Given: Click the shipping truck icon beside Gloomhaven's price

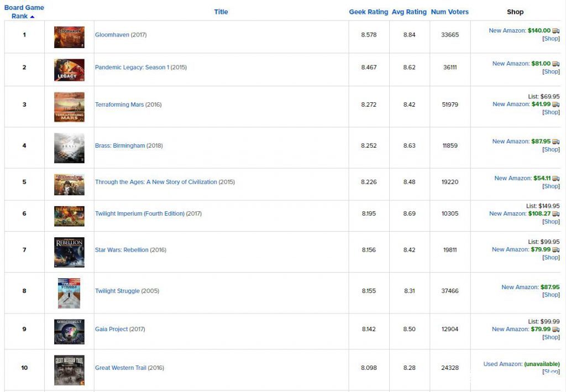Looking at the screenshot, I should 556,31.
